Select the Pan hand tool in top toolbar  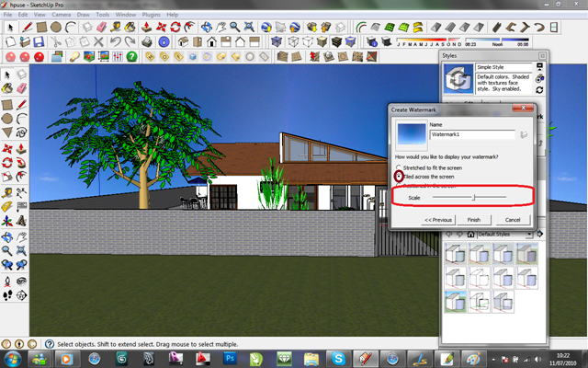point(220,28)
